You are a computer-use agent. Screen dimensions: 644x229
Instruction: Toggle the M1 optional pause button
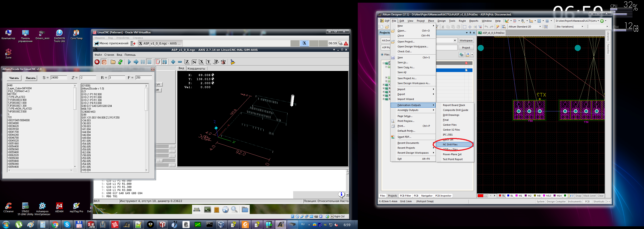point(165,62)
